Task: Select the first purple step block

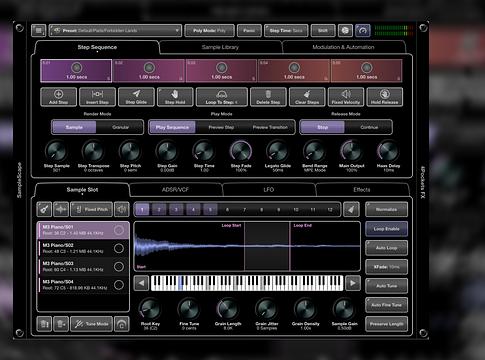Action: tap(76, 71)
